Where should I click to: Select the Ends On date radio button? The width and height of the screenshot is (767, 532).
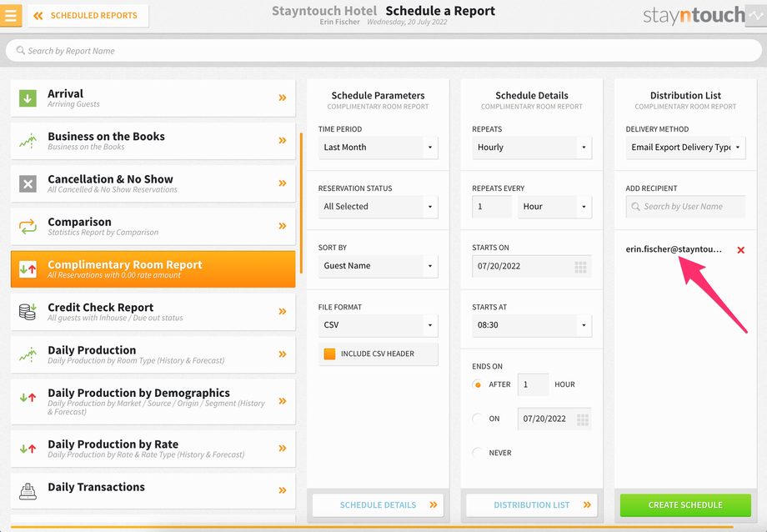coord(478,419)
